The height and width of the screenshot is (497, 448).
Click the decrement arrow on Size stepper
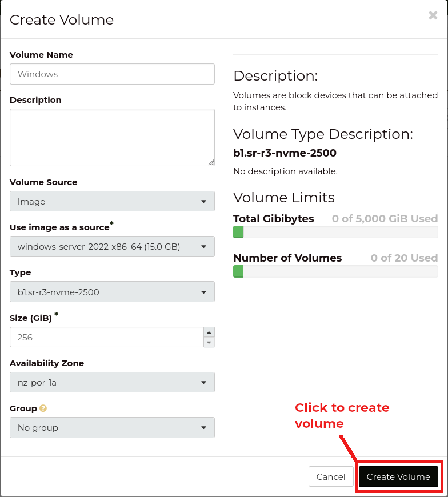tap(209, 342)
